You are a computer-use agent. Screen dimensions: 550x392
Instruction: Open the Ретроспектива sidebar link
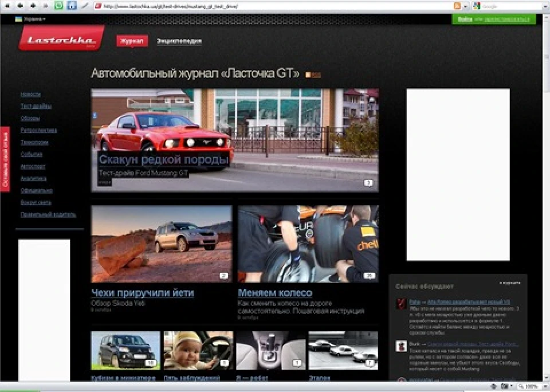click(38, 130)
